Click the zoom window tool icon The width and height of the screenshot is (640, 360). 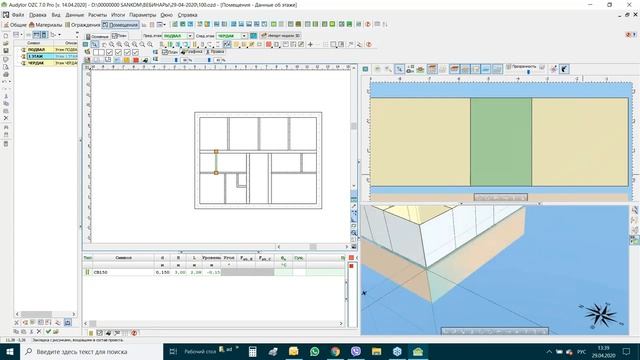[x=94, y=44]
